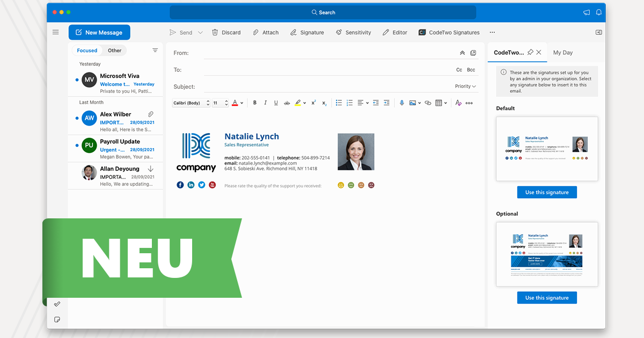The height and width of the screenshot is (338, 644).
Task: Insert a hyperlink
Action: point(428,103)
